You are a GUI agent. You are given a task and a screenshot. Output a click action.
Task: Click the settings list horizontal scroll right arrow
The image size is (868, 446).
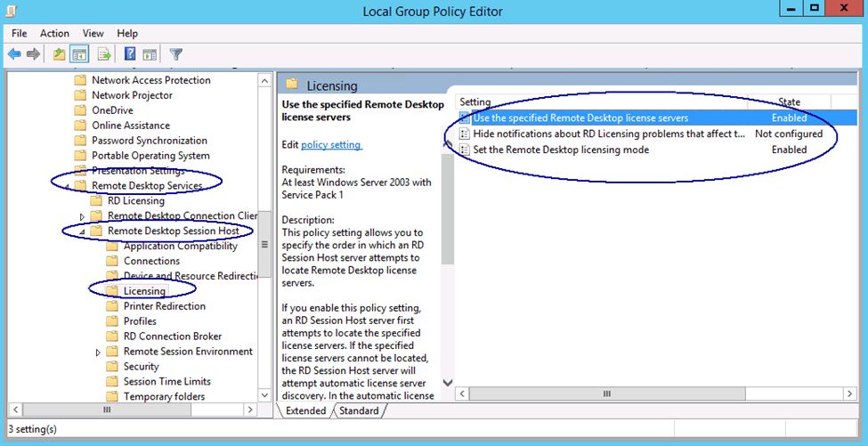click(x=849, y=393)
